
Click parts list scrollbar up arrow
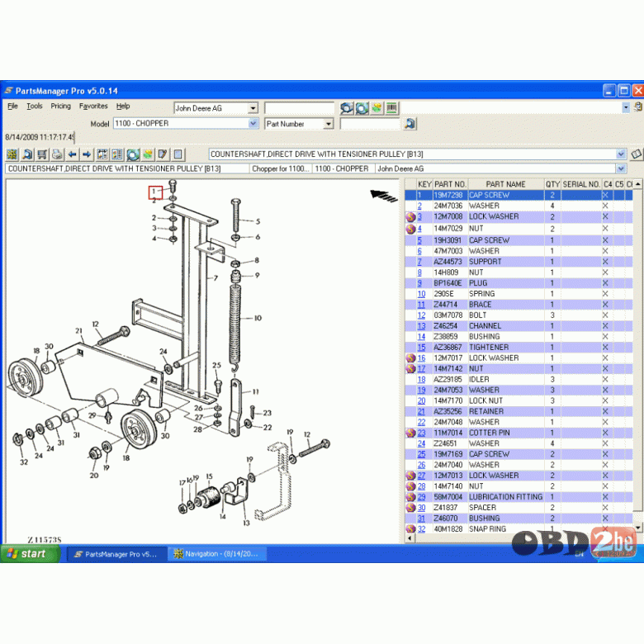coord(638,184)
